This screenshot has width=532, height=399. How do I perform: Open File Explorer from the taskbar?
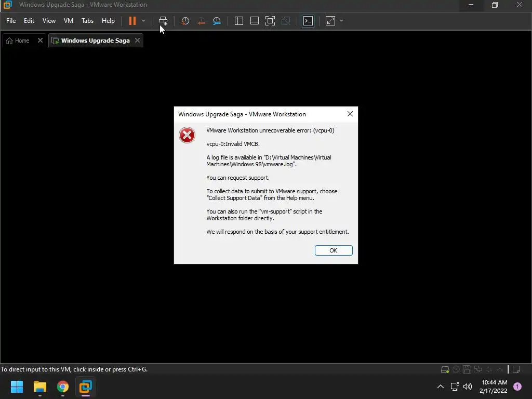39,387
